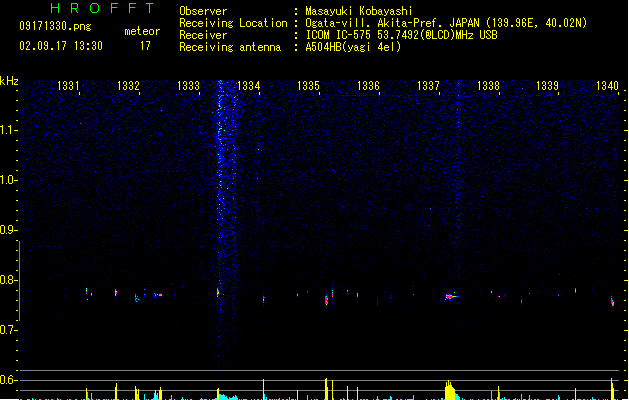This screenshot has height=400, width=629.
Task: Click the Receiving antenna label
Action: 230,47
